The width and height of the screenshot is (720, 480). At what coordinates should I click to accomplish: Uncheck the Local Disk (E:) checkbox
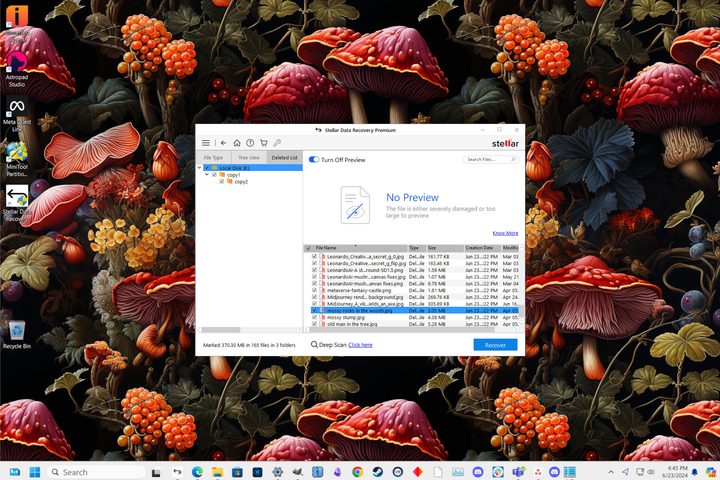coord(207,168)
